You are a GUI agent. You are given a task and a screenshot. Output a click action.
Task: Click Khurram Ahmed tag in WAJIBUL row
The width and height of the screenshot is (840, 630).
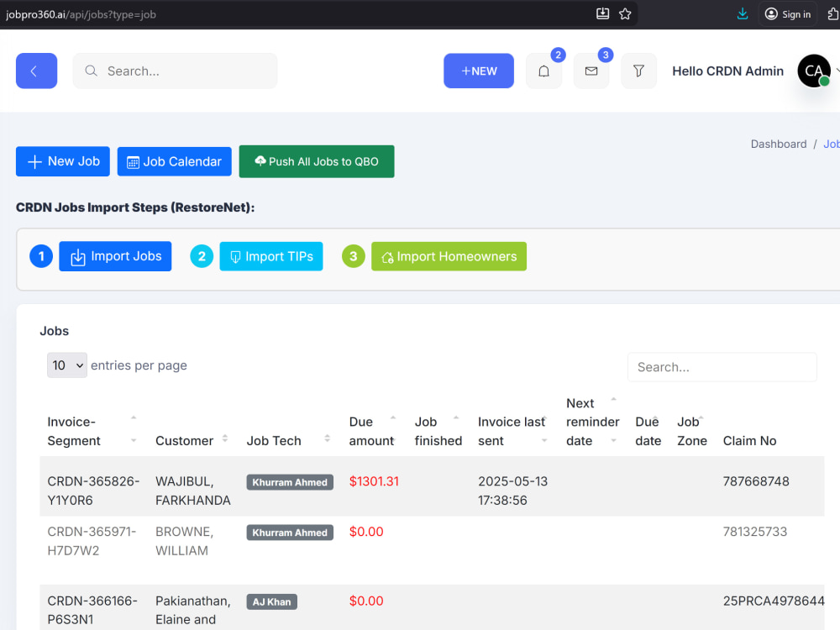(x=290, y=482)
